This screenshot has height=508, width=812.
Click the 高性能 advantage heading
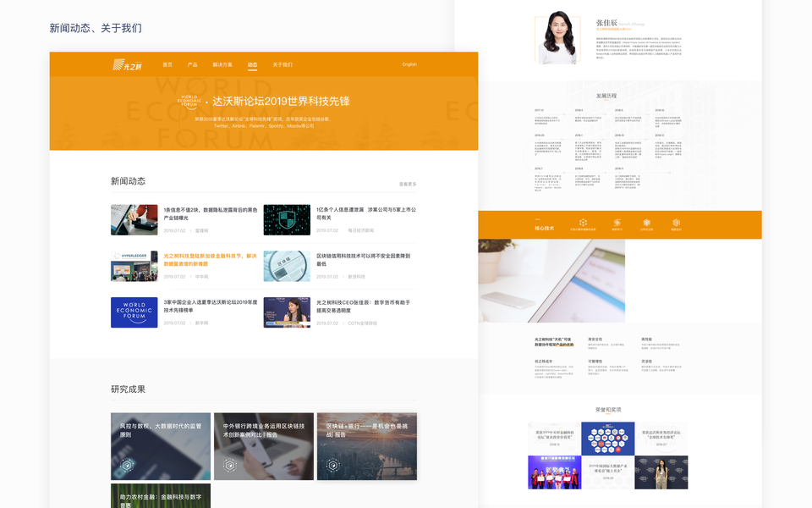(646, 340)
